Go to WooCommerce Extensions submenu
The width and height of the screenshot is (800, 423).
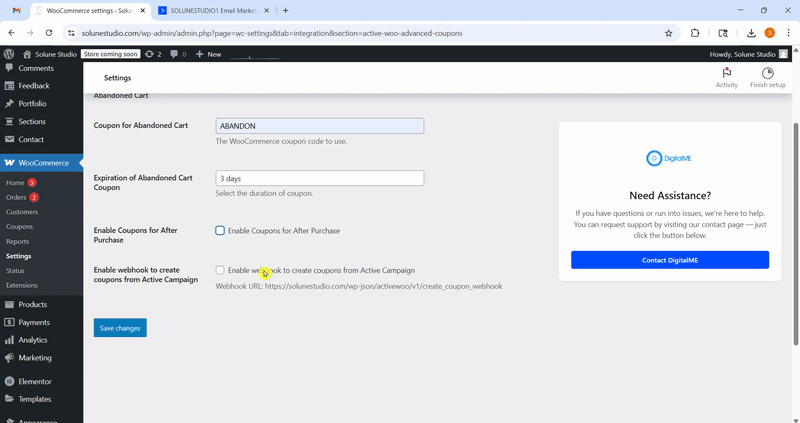click(x=22, y=285)
